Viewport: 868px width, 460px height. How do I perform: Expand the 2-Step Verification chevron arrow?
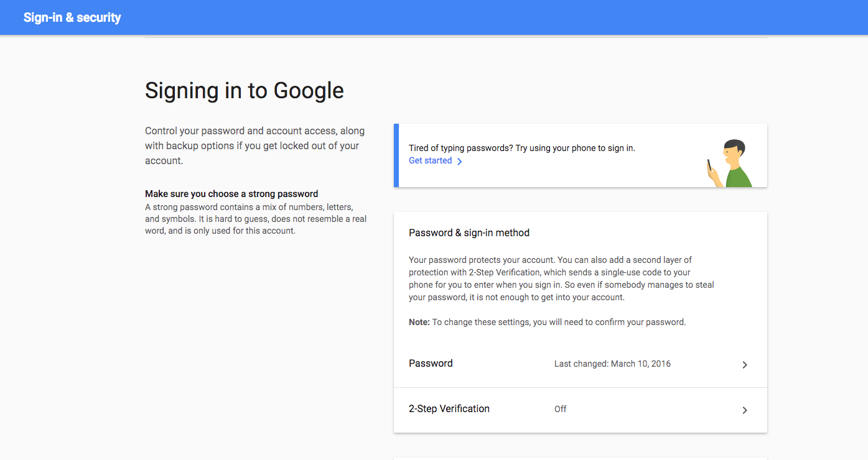745,410
